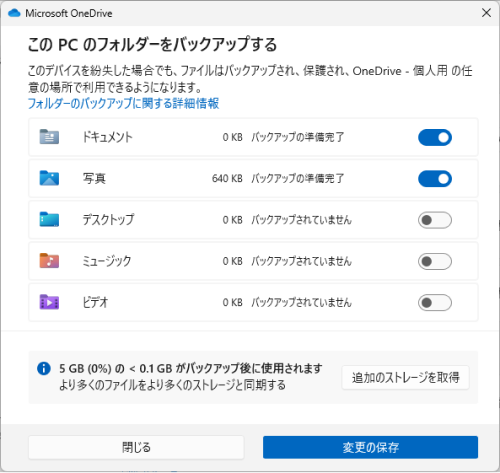Click the ドキュメント folder icon
This screenshot has width=500, height=473.
(49, 137)
